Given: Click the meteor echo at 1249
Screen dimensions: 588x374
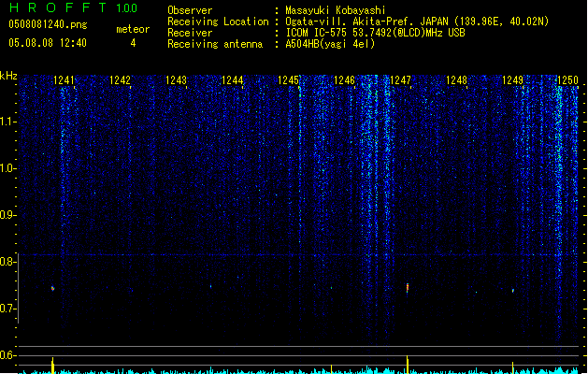Looking at the screenshot, I should 513,291.
